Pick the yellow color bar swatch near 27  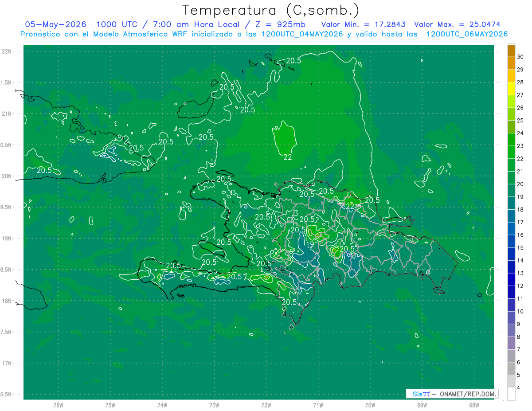tap(511, 95)
